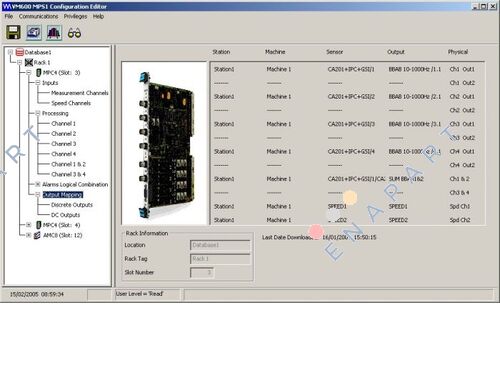The height and width of the screenshot is (375, 500).
Task: Expand the MPC4 (Slot: 4) node
Action: pos(29,225)
